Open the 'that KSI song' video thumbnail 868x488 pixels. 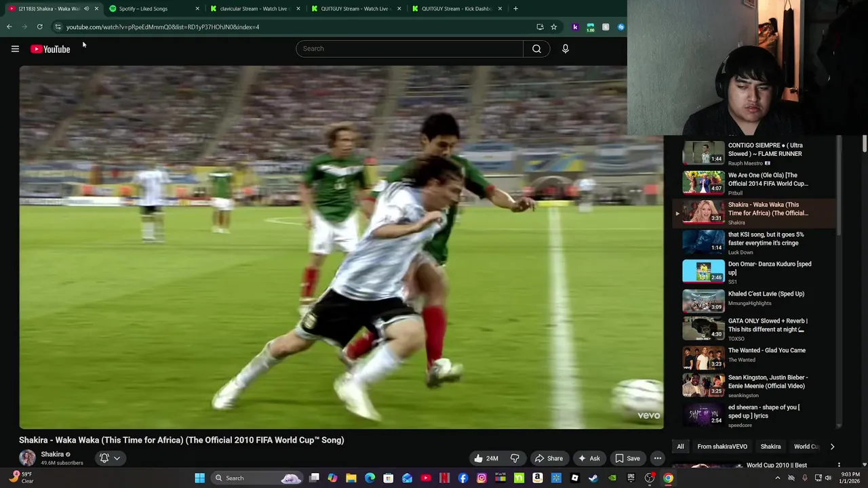703,241
